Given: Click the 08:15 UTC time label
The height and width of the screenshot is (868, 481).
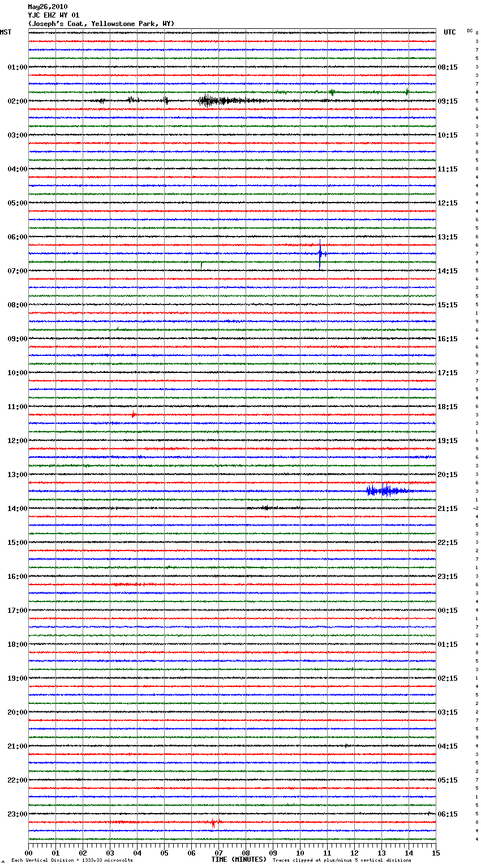Looking at the screenshot, I should click(448, 67).
